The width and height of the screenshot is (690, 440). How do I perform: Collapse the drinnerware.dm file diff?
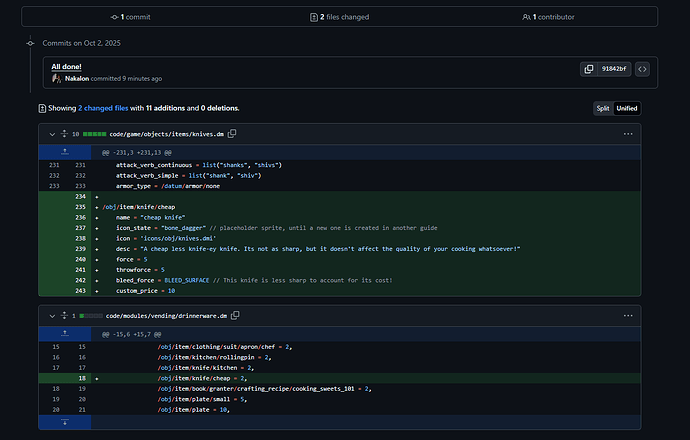tap(52, 316)
